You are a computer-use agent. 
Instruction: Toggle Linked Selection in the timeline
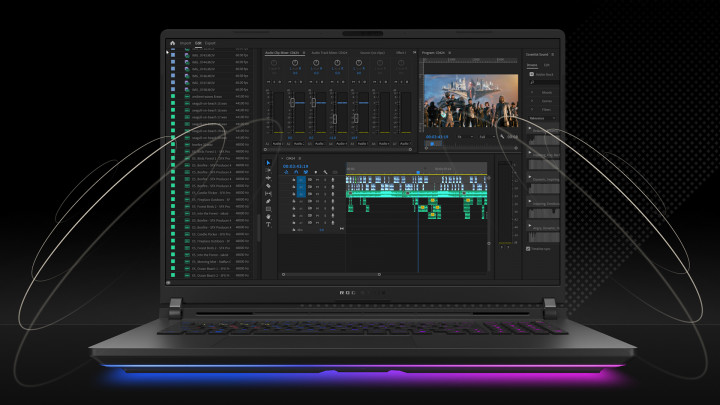point(305,172)
